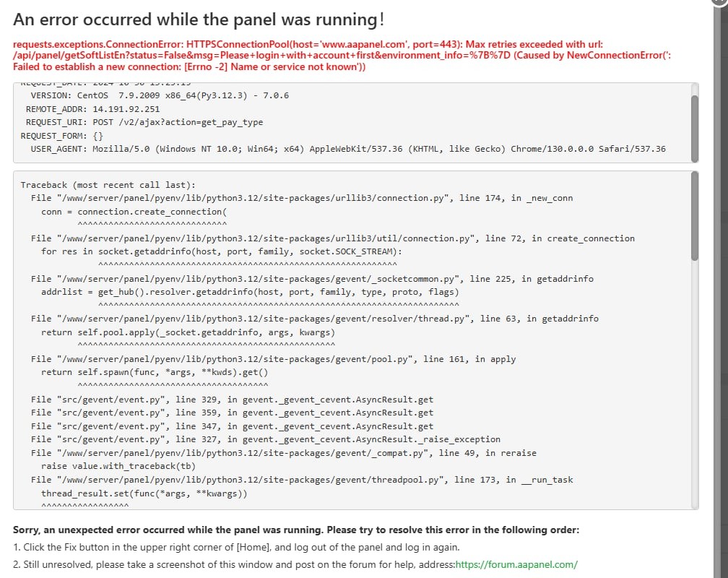Image resolution: width=728 pixels, height=578 pixels.
Task: Click the gevent/pool.py line 161 entry
Action: click(x=273, y=359)
